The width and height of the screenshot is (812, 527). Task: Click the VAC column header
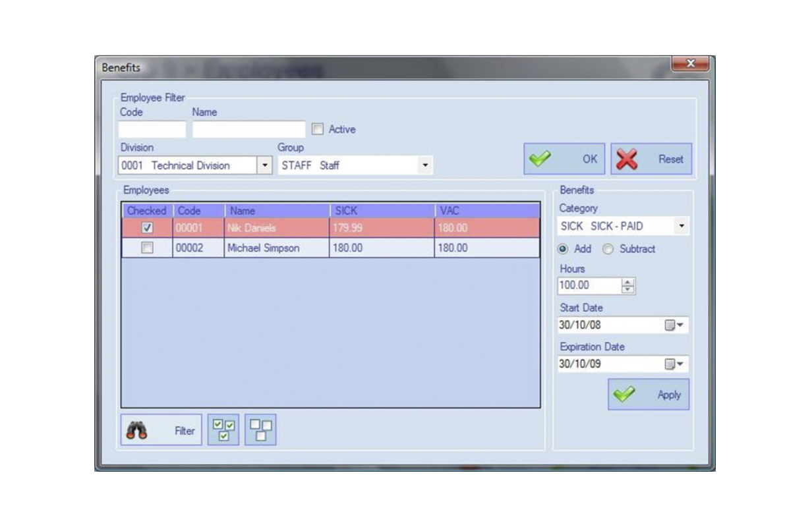(487, 211)
